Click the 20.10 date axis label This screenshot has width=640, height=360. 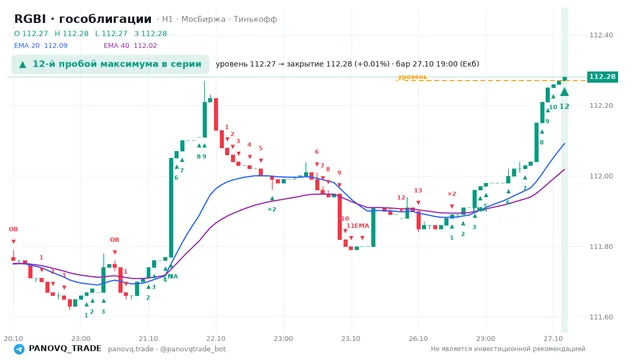pos(13,339)
